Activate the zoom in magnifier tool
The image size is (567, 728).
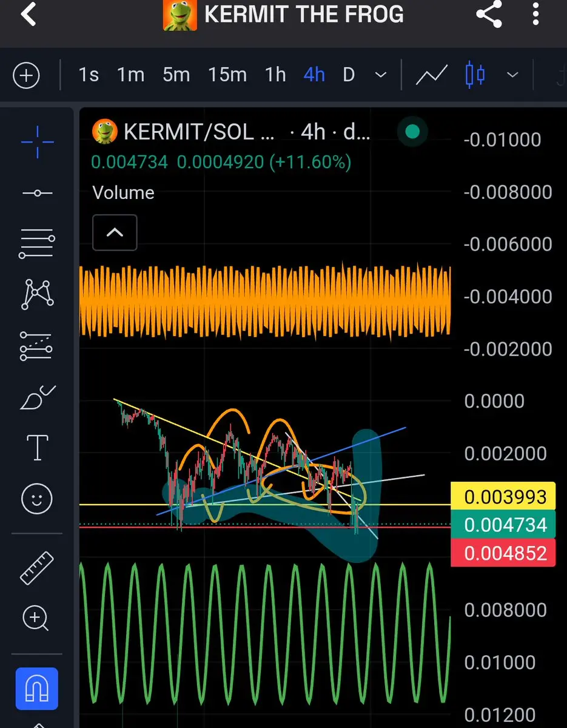pos(36,619)
